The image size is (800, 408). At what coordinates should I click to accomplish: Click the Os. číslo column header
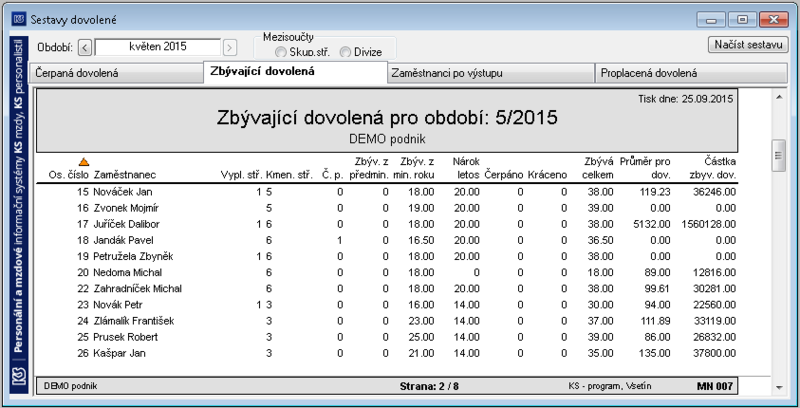[68, 175]
